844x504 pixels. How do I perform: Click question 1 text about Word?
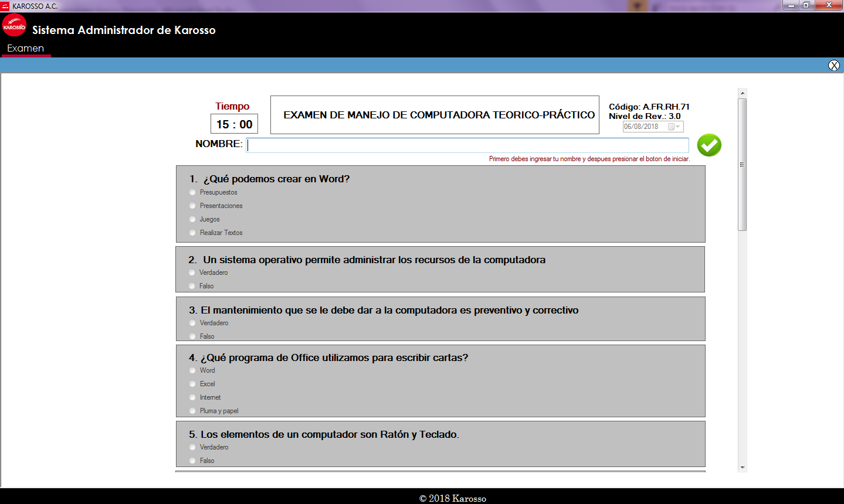[269, 179]
